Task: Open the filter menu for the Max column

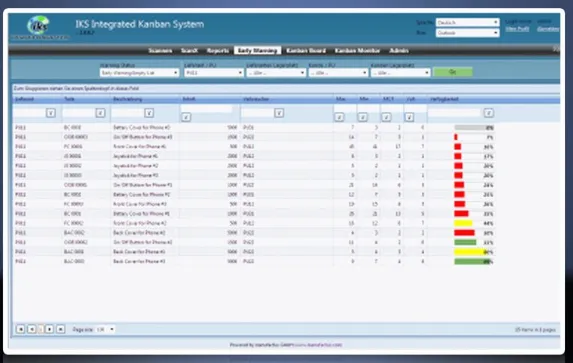Action: tap(339, 117)
